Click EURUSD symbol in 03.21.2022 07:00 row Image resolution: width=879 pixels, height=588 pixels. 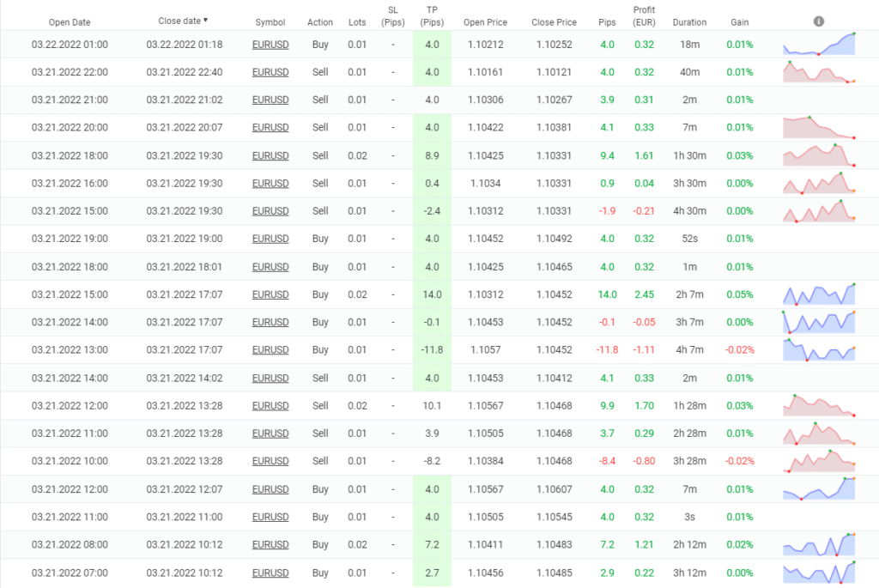pos(270,573)
